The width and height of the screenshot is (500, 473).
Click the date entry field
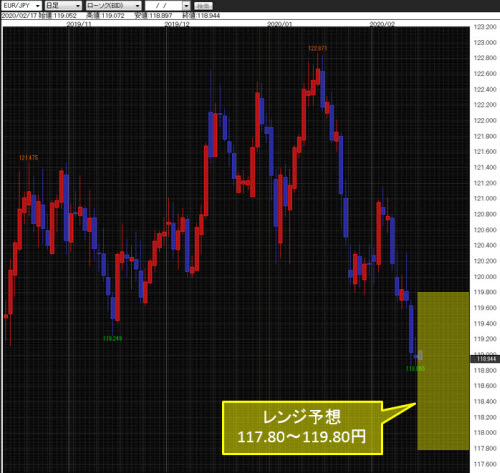(164, 6)
